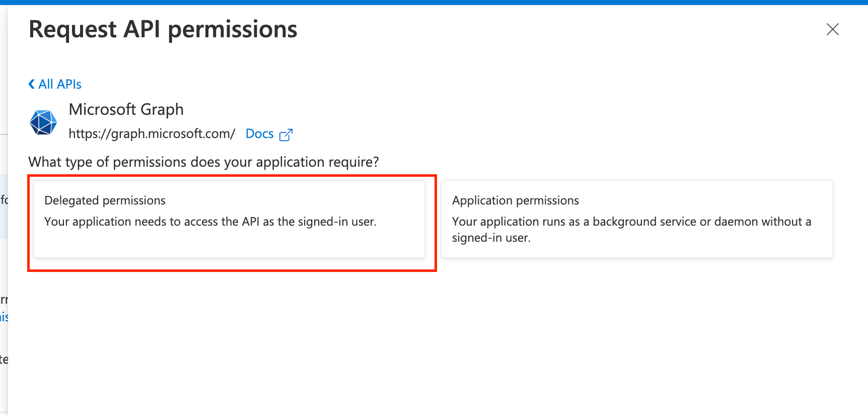Click the Microsoft Graph title text
Viewport: 868px width, 415px height.
[x=126, y=109]
